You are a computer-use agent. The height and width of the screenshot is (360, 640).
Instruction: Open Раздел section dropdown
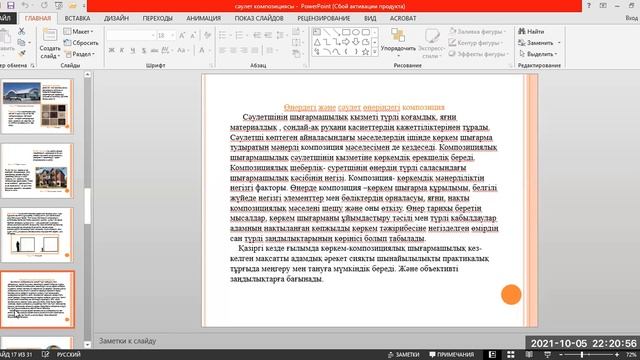click(x=80, y=54)
